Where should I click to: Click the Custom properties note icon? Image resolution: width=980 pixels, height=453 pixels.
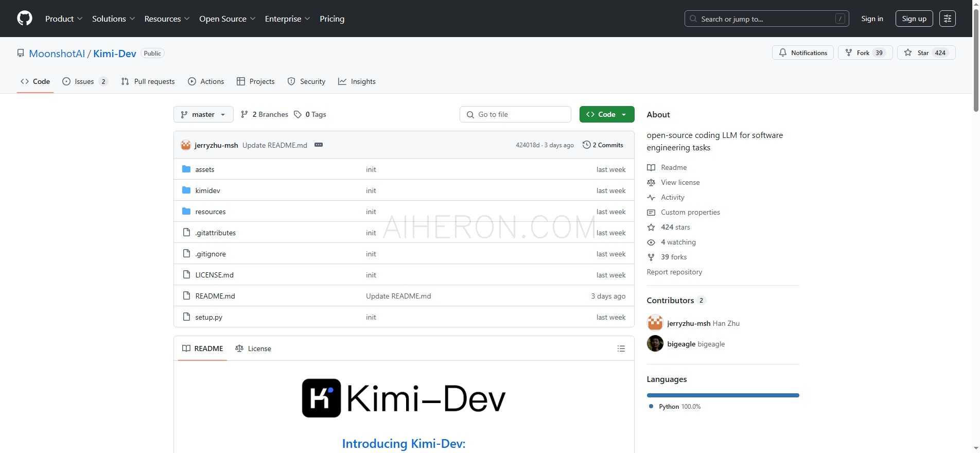tap(651, 212)
